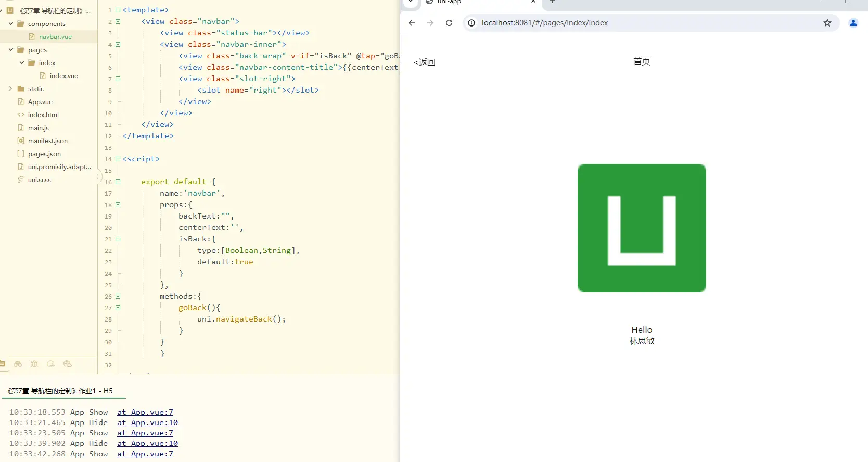This screenshot has width=868, height=462.
Task: Click the uni-app project root icon
Action: coord(10,10)
